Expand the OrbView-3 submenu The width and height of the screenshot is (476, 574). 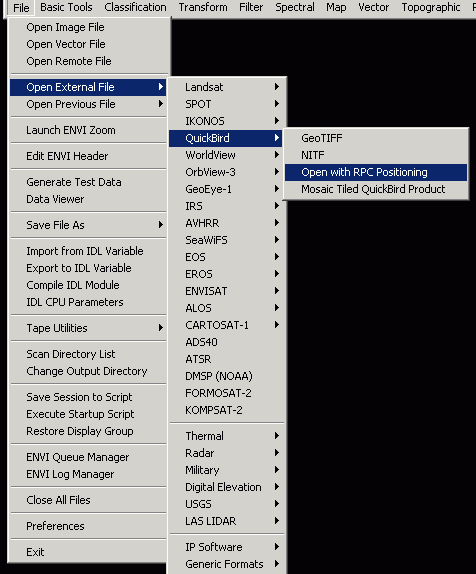226,172
